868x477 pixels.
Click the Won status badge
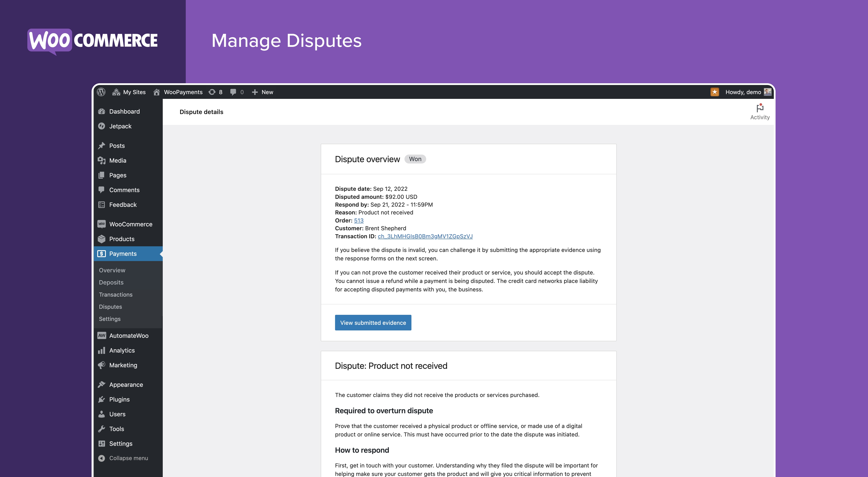coord(415,159)
